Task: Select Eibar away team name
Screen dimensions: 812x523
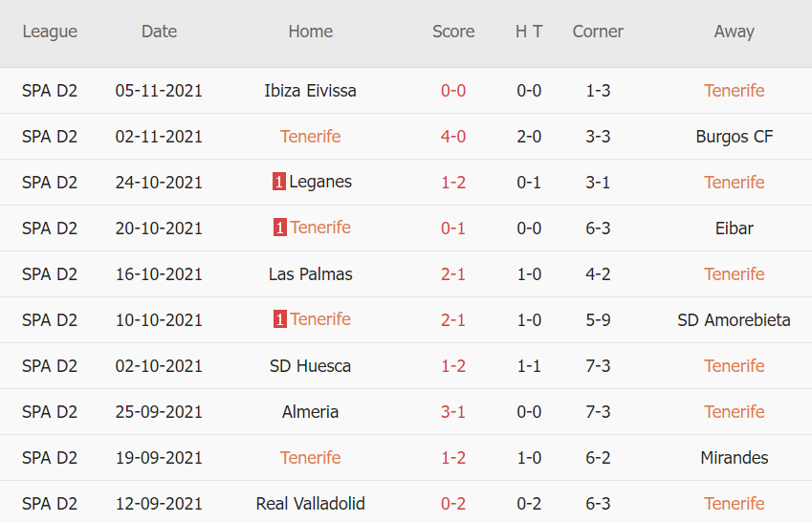Action: click(x=735, y=229)
